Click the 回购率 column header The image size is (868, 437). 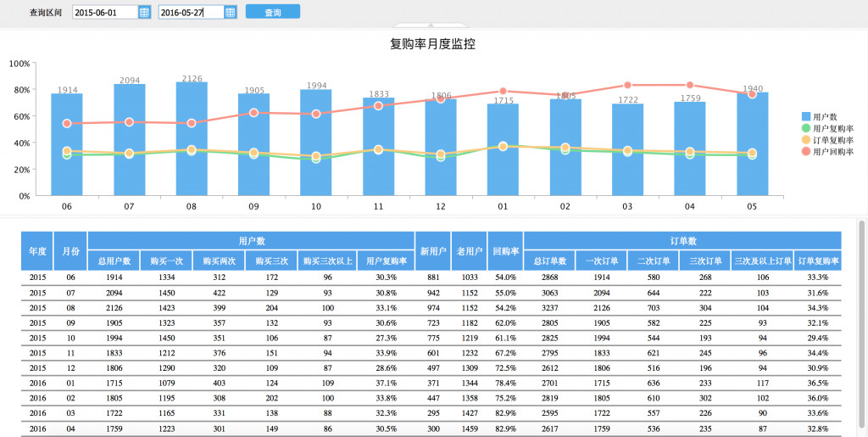pos(505,251)
